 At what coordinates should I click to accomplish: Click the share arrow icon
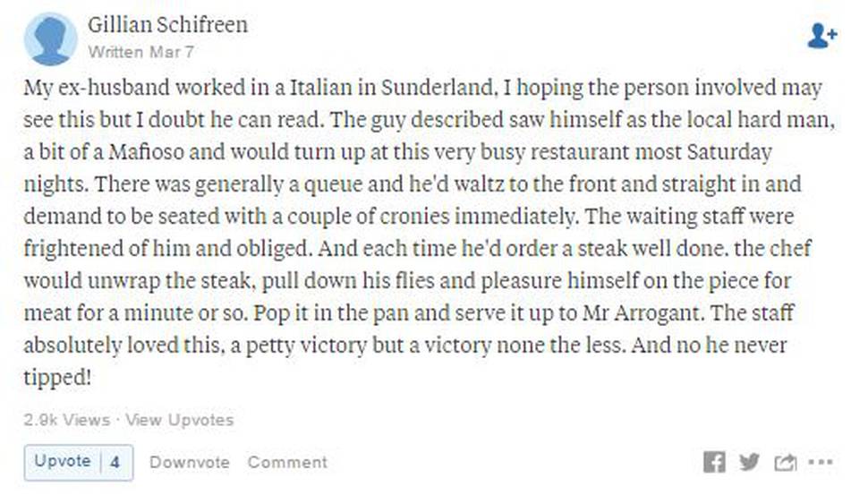click(785, 463)
